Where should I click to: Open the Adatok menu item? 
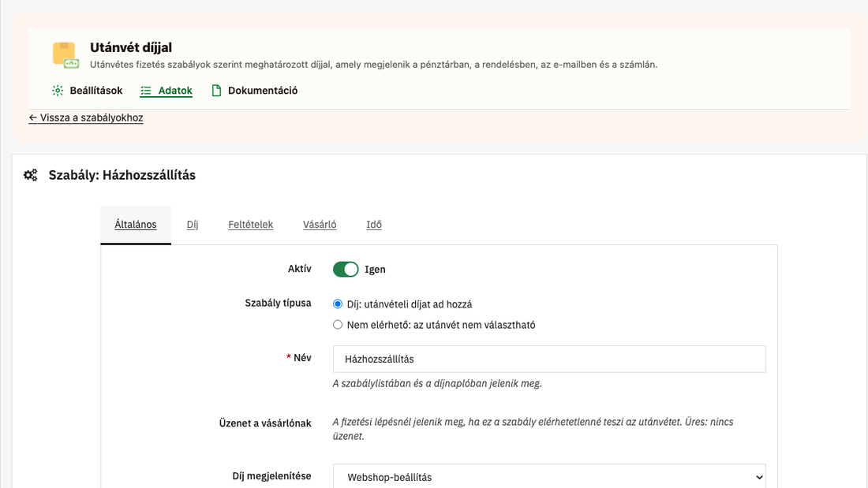pyautogui.click(x=166, y=91)
